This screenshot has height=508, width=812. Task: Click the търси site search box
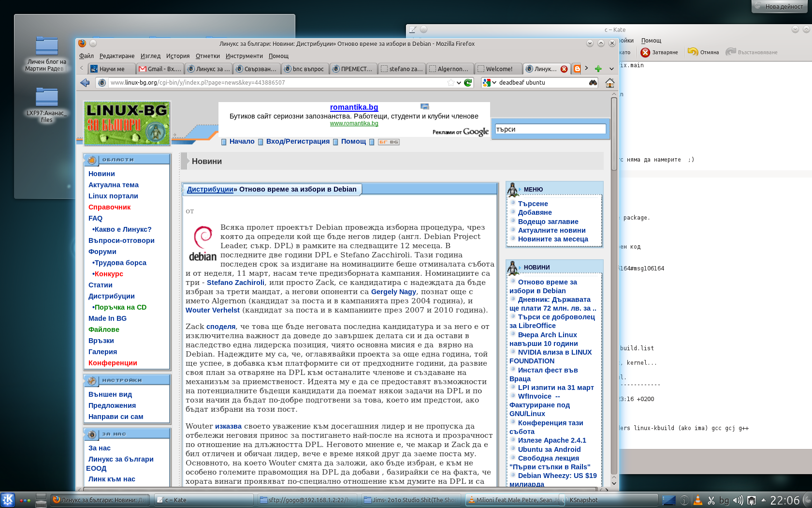[550, 129]
